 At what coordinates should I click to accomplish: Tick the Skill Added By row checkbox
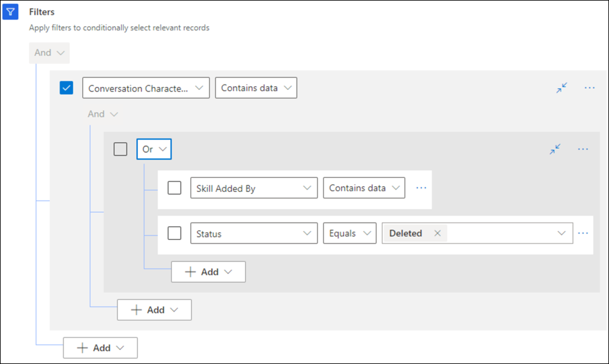(174, 188)
